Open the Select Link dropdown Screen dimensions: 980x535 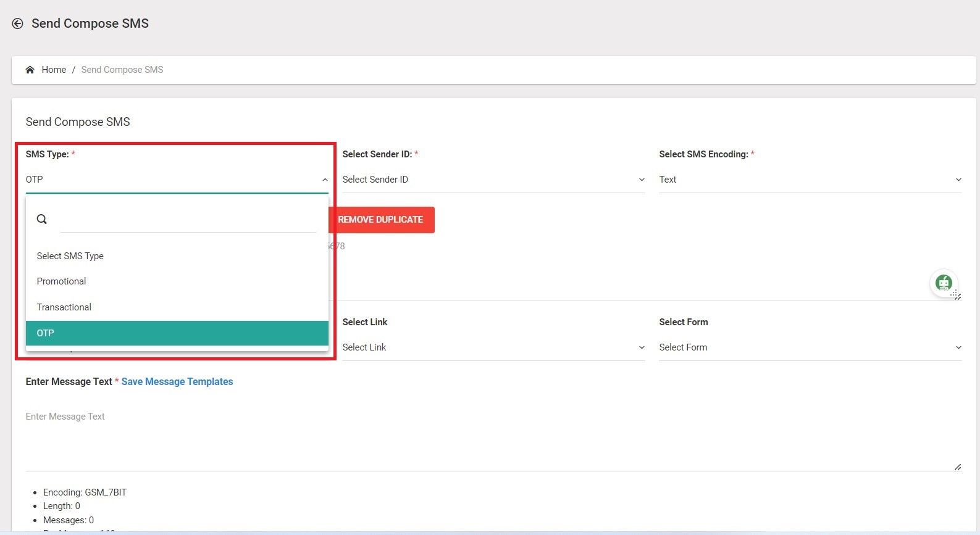(x=493, y=347)
